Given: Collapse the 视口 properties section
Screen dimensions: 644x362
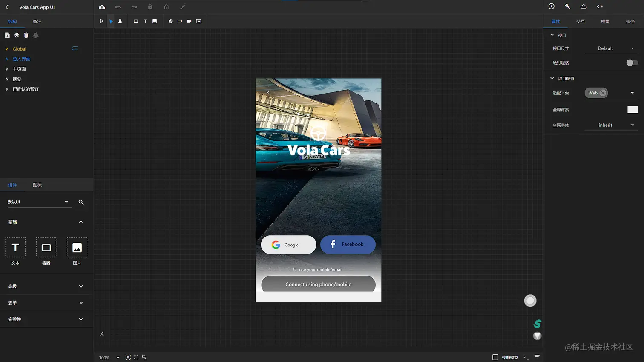Looking at the screenshot, I should (552, 35).
